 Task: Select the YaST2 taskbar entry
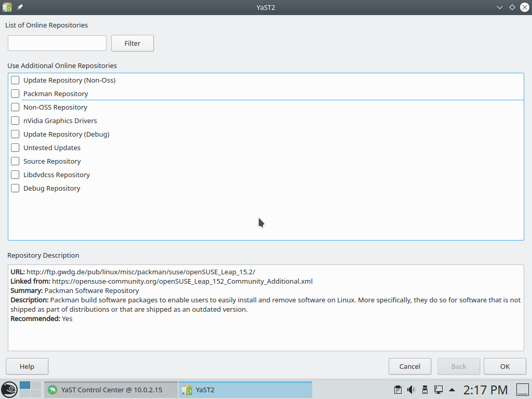[x=245, y=390]
